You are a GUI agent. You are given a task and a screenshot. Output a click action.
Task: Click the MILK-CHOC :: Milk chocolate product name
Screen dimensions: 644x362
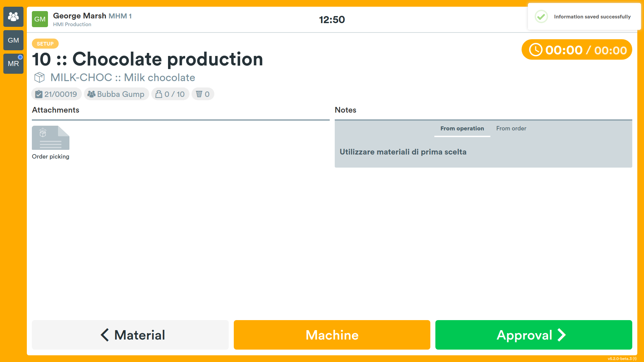tap(123, 77)
